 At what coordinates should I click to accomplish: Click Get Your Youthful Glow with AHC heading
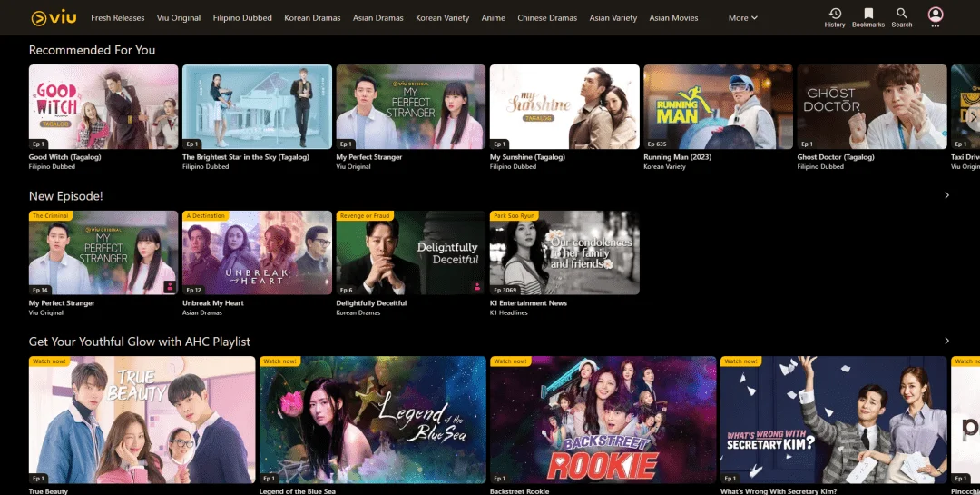[140, 342]
